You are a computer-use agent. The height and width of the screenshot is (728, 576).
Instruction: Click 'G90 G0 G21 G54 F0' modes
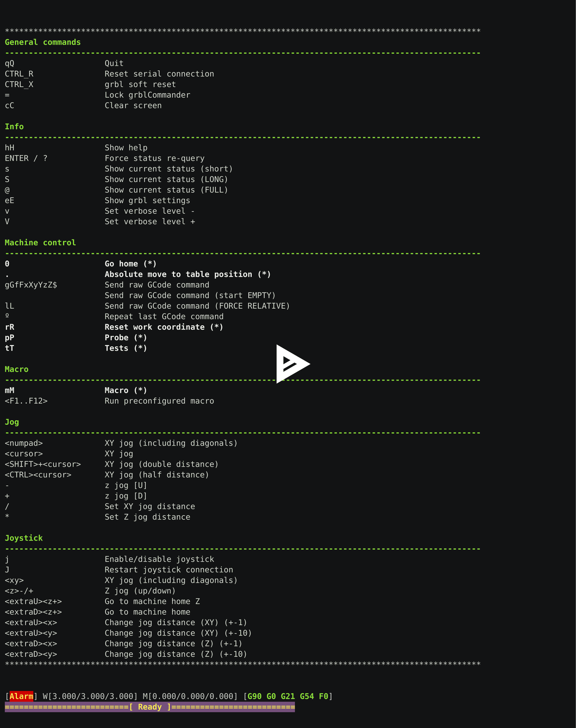click(x=288, y=696)
